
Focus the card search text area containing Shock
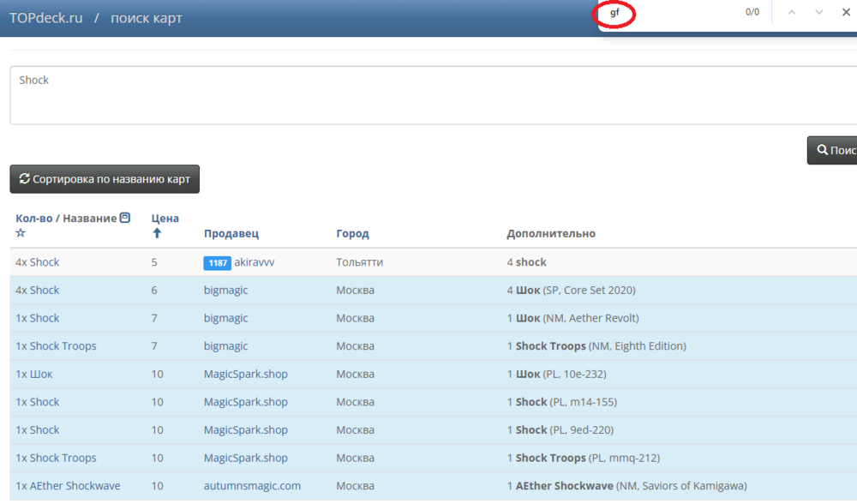click(428, 95)
